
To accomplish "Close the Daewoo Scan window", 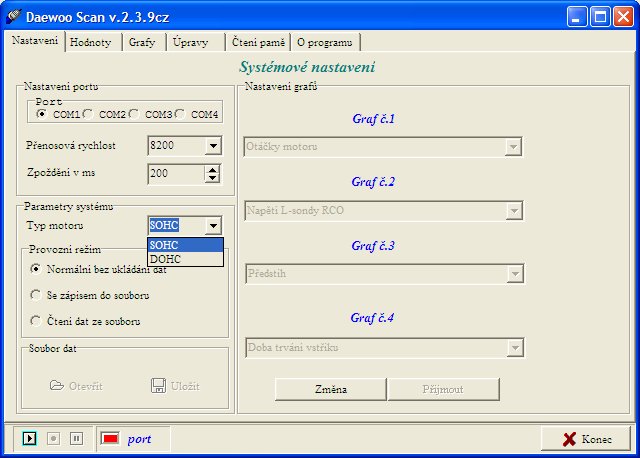I will (623, 17).
